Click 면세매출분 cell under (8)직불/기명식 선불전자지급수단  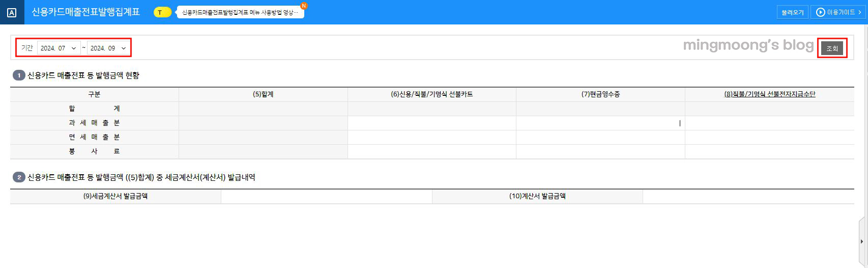pos(769,137)
